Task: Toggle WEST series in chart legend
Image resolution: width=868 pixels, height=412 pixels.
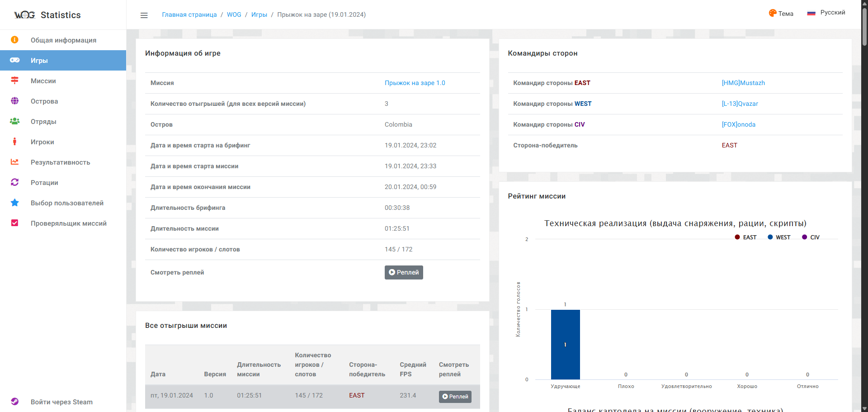Action: point(779,237)
